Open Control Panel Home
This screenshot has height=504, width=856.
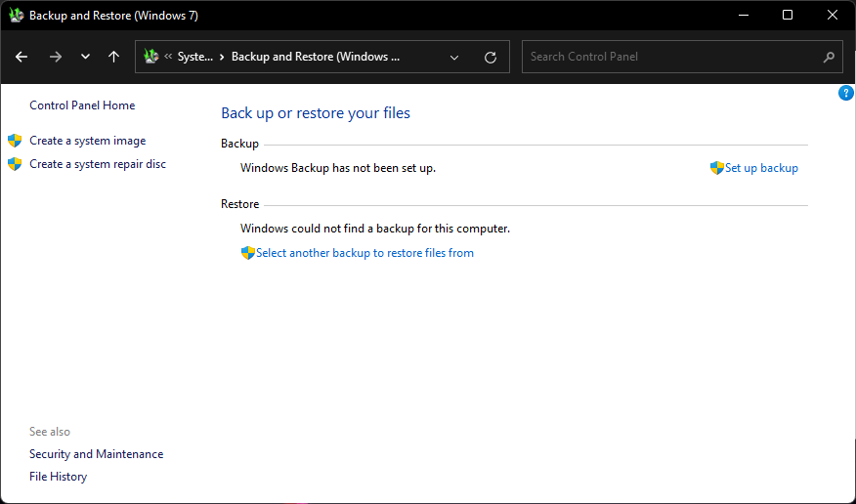[x=82, y=105]
